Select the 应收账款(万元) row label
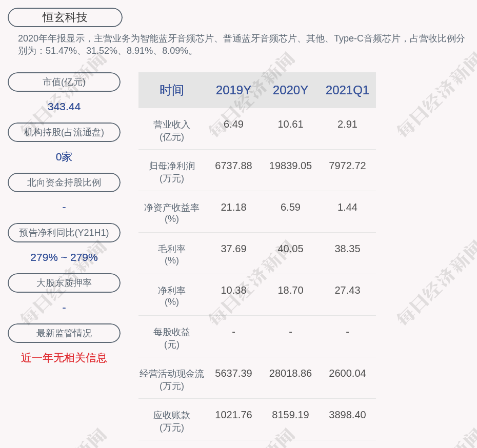This screenshot has height=448, width=477. click(x=172, y=421)
